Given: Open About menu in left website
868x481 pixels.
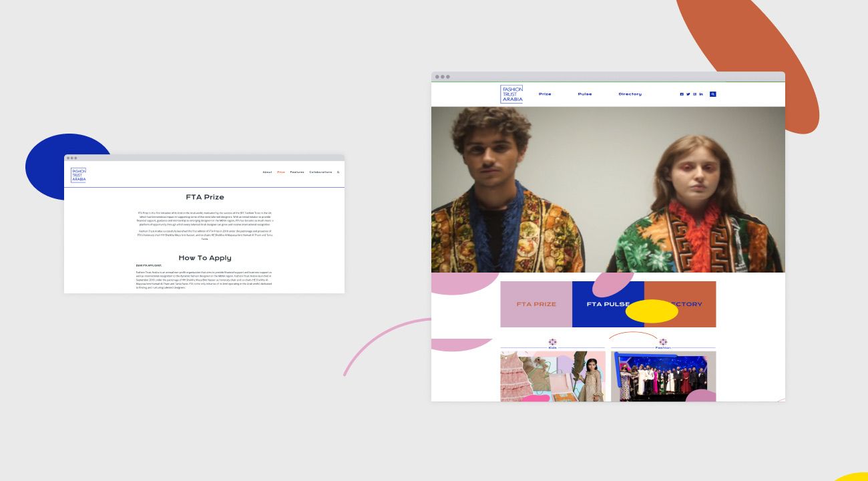Looking at the screenshot, I should pos(267,172).
